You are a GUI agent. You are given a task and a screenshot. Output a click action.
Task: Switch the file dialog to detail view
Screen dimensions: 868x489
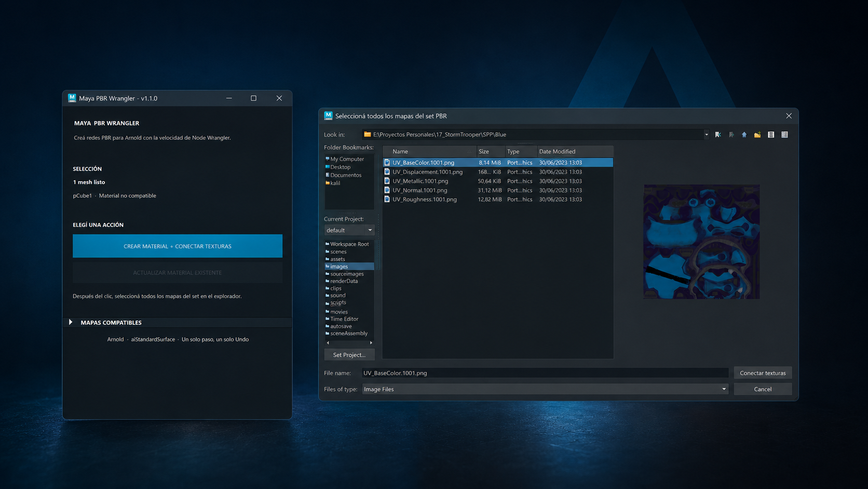784,135
